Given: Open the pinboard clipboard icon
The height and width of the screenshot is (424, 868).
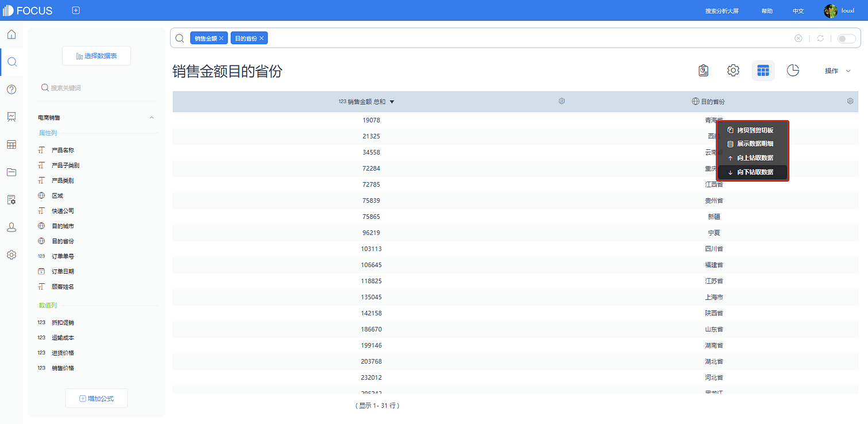Looking at the screenshot, I should click(704, 71).
